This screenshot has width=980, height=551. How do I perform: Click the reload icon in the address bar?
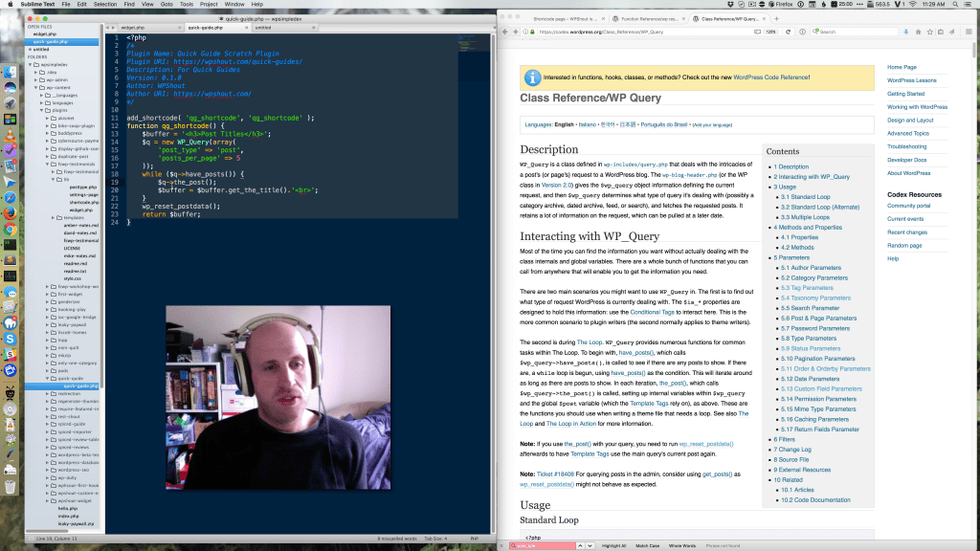tap(788, 32)
